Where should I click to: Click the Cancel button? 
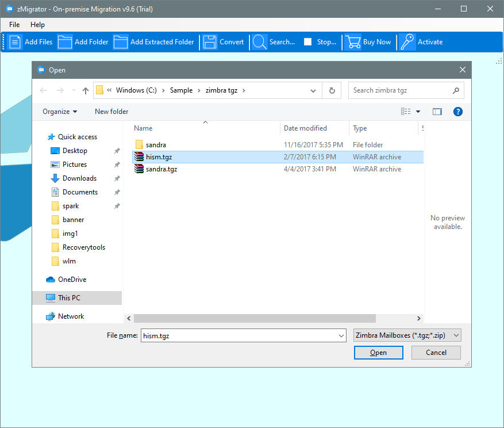coord(436,353)
